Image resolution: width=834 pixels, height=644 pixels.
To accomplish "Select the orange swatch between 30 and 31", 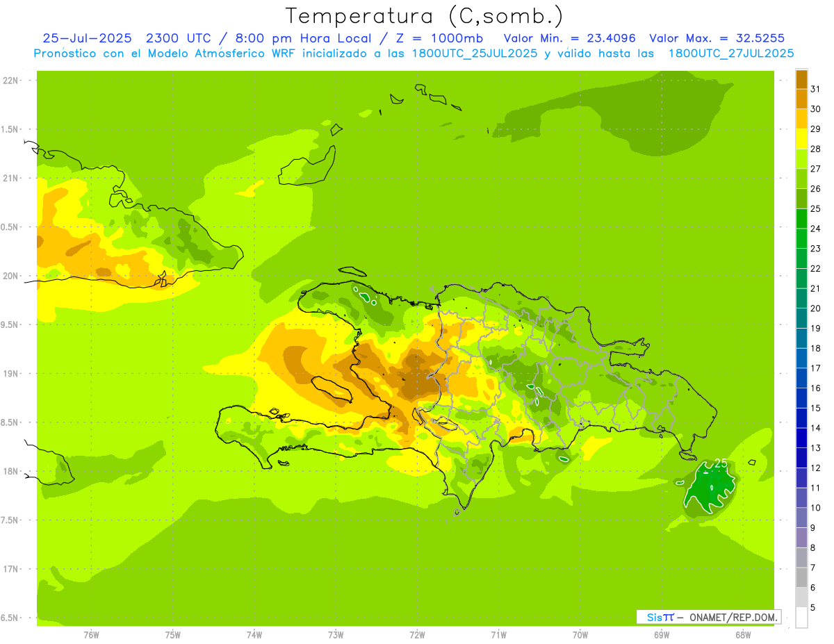I will tap(801, 99).
